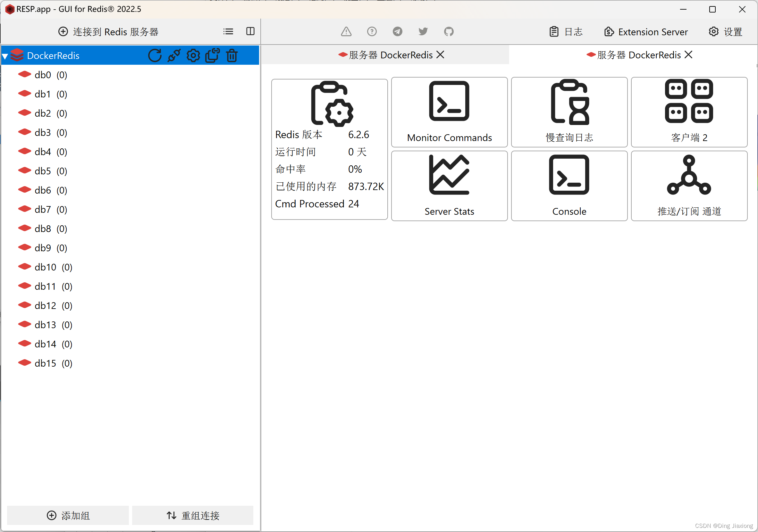This screenshot has width=758, height=532.
Task: Toggle the split panel layout icon
Action: point(250,31)
